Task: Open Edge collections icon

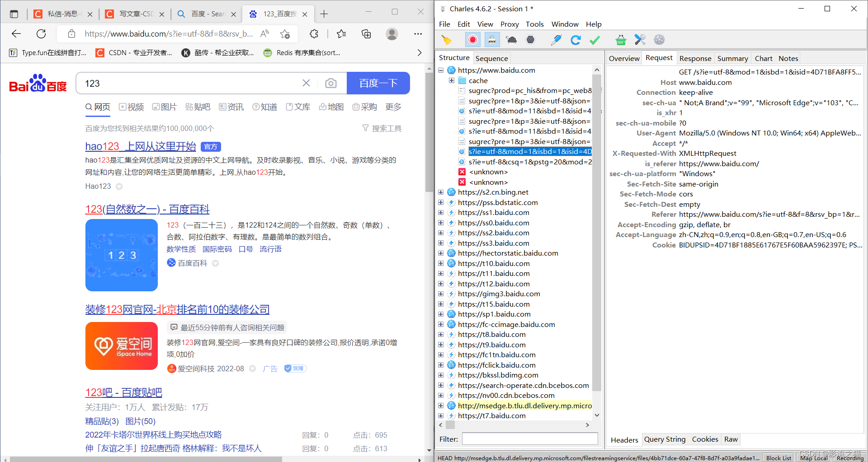Action: pyautogui.click(x=367, y=33)
